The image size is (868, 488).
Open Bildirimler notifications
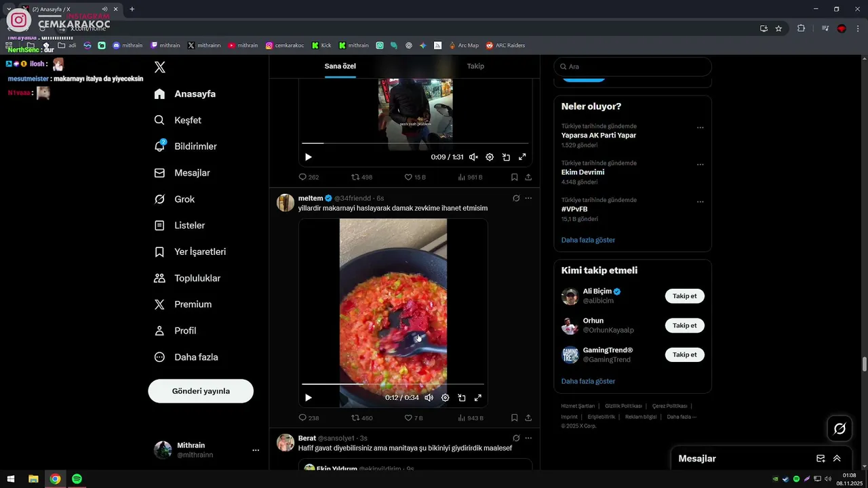[186, 146]
